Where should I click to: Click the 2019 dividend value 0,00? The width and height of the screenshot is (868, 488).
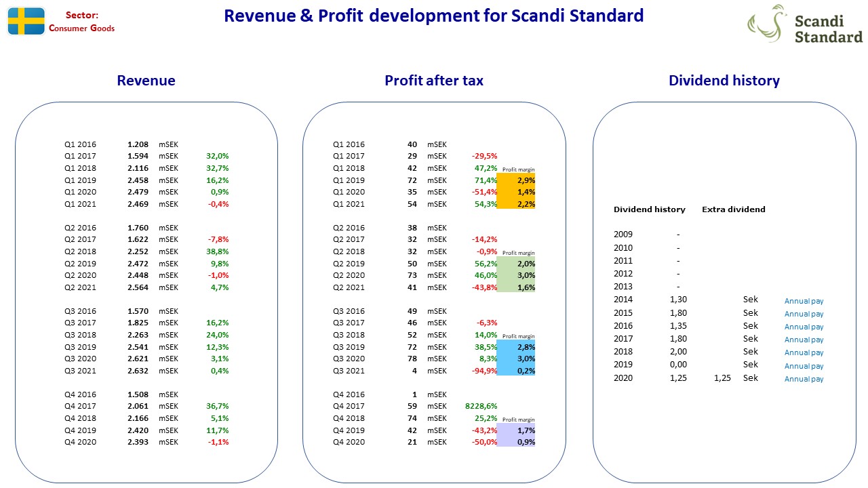(x=678, y=365)
